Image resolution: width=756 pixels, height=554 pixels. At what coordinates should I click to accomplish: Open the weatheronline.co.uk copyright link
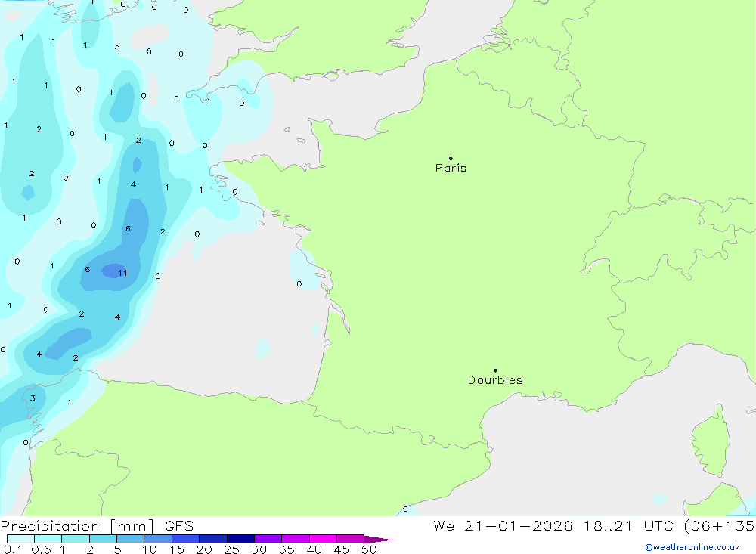coord(692,547)
